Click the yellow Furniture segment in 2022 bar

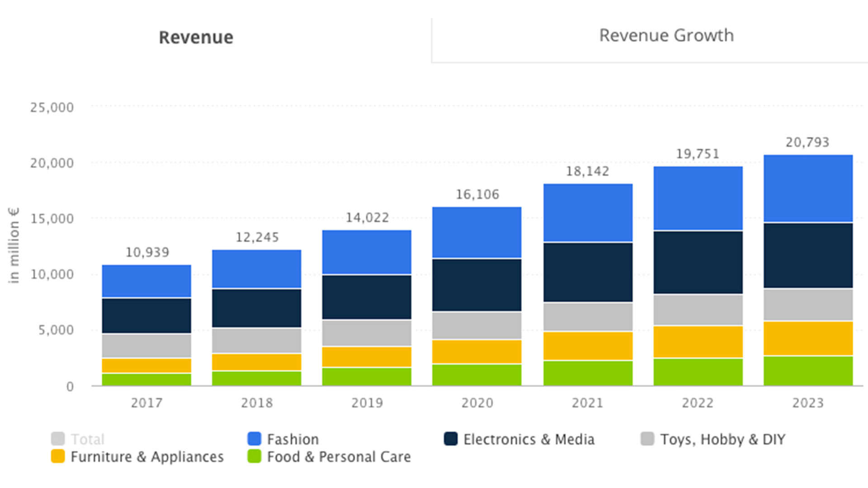point(698,342)
